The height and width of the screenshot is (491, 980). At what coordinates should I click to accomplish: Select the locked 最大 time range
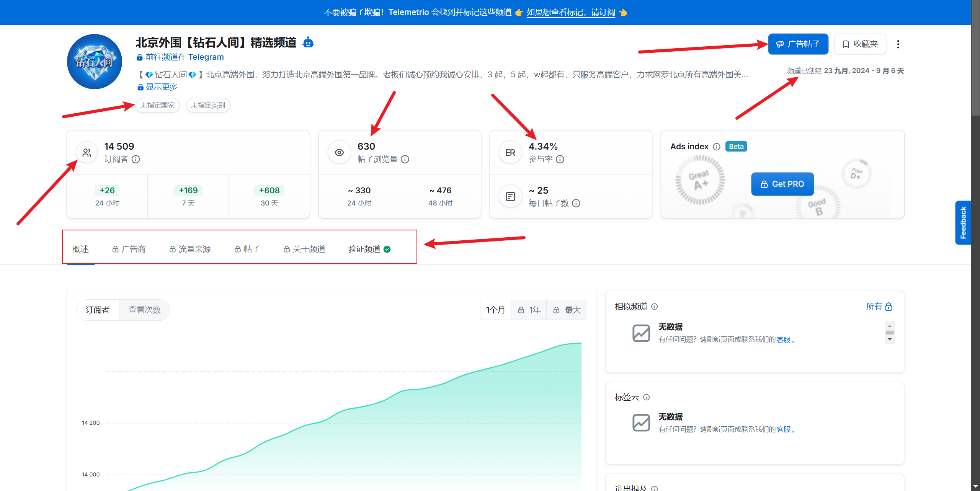click(x=567, y=310)
